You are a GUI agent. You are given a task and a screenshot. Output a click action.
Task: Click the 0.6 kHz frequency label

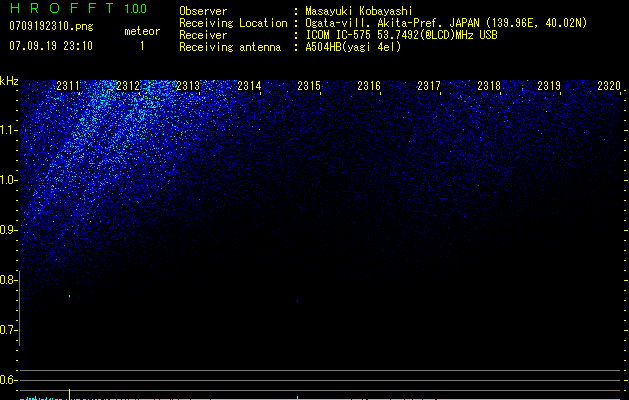8,380
